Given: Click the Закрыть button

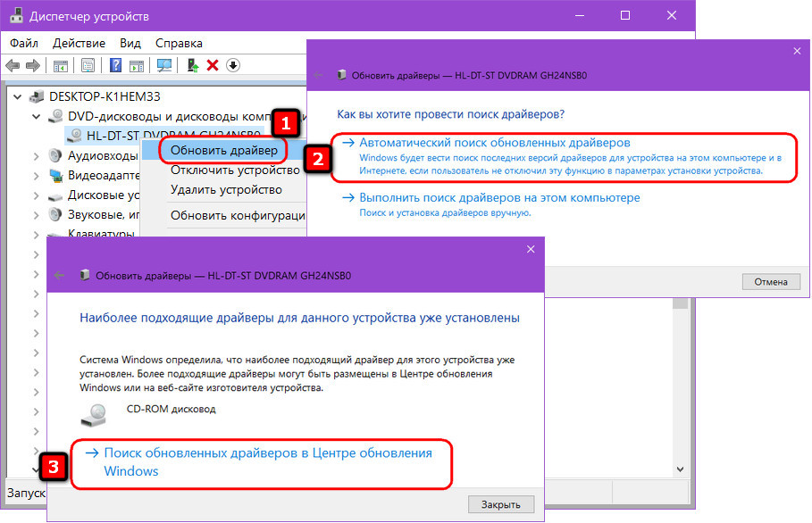Looking at the screenshot, I should [501, 504].
